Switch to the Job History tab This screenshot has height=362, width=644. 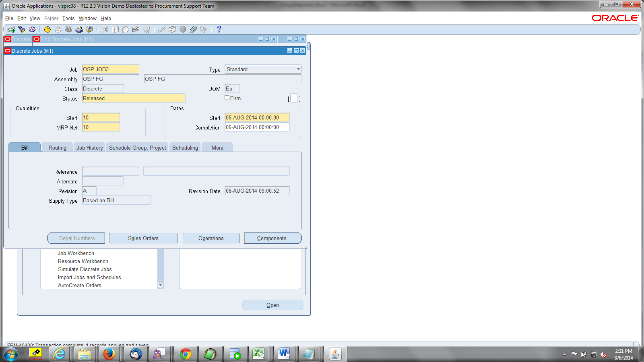90,148
